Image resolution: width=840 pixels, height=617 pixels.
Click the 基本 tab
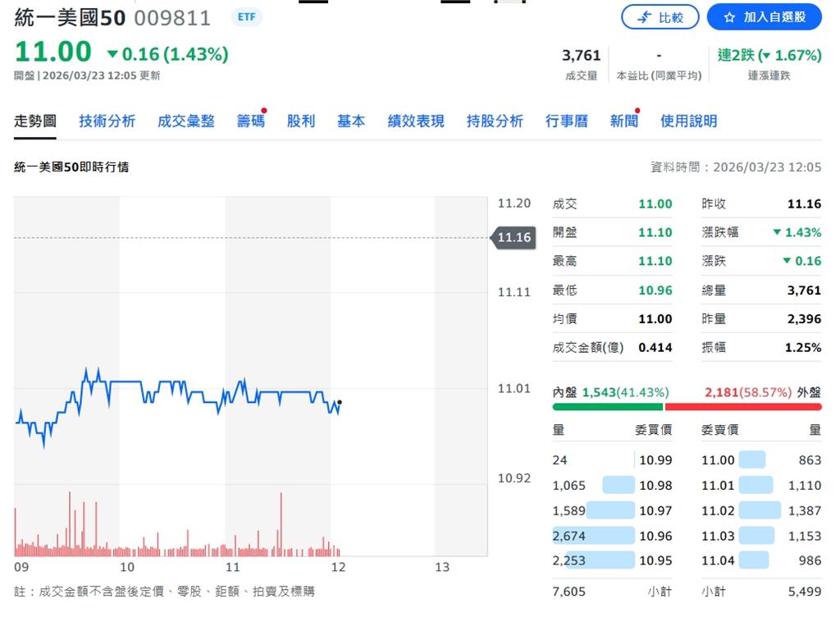tap(351, 120)
